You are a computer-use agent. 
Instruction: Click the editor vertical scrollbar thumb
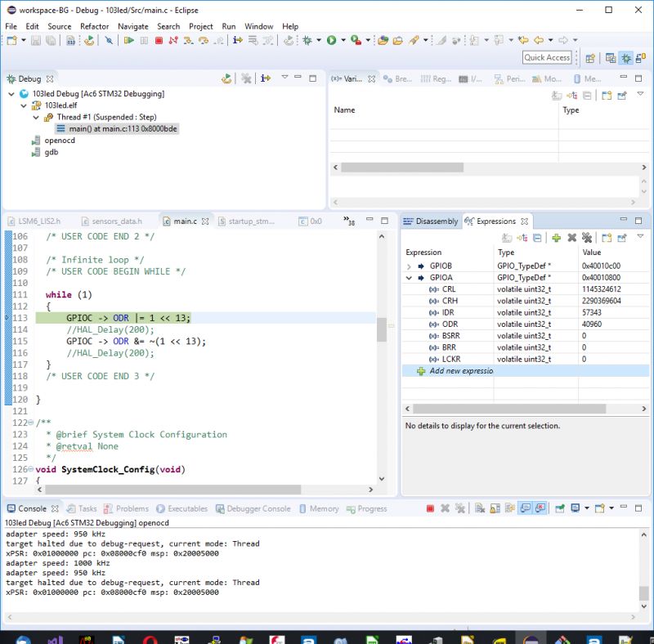pyautogui.click(x=381, y=329)
